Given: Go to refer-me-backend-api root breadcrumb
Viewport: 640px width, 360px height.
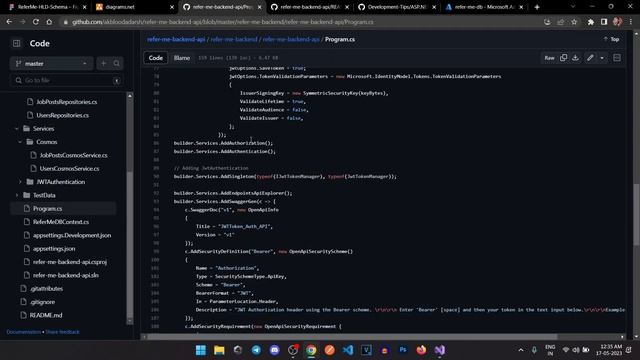Looking at the screenshot, I should click(176, 40).
